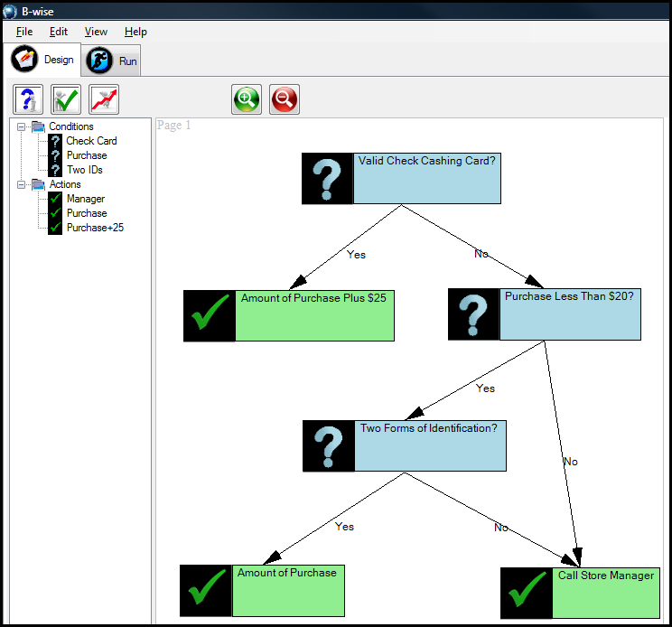Click the red arrow connector toolbar icon

tap(104, 98)
